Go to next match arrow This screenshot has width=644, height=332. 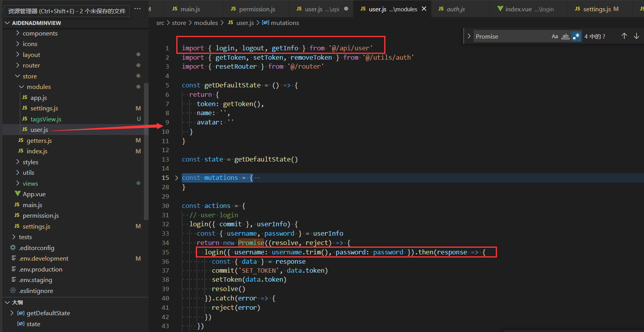click(x=636, y=36)
